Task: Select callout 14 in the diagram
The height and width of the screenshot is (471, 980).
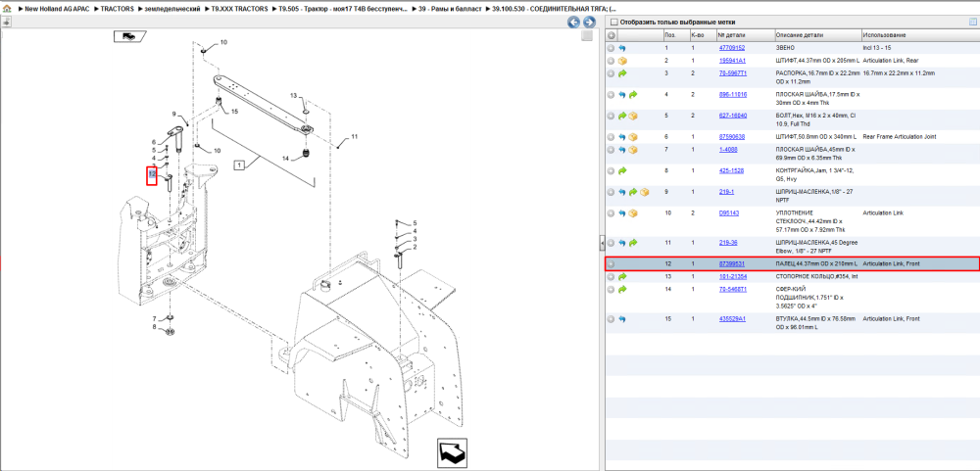Action: pyautogui.click(x=285, y=159)
